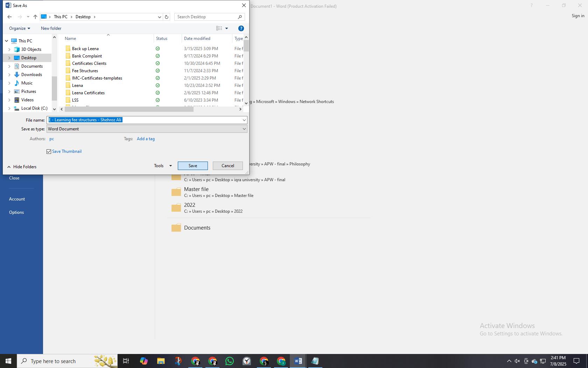Click the horizontal scrollbar of file list
The width and height of the screenshot is (588, 368).
pos(129,109)
